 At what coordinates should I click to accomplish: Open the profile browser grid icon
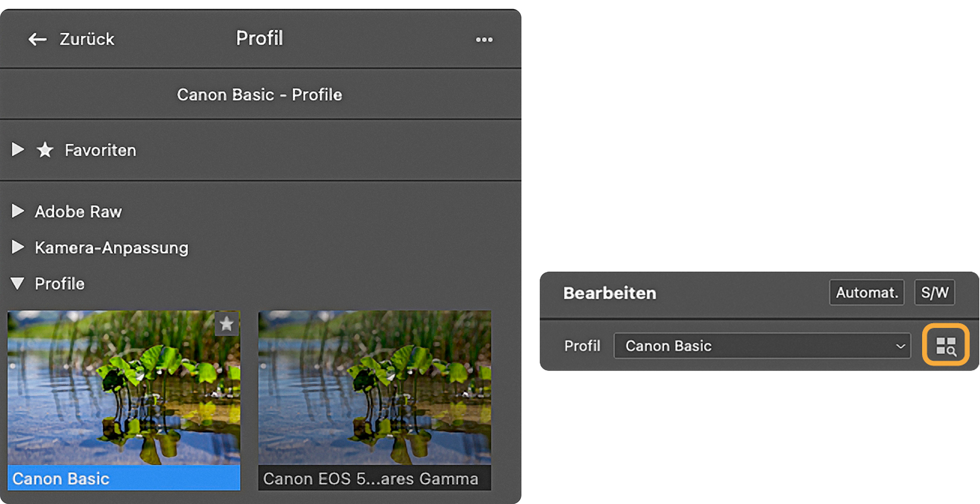[945, 345]
